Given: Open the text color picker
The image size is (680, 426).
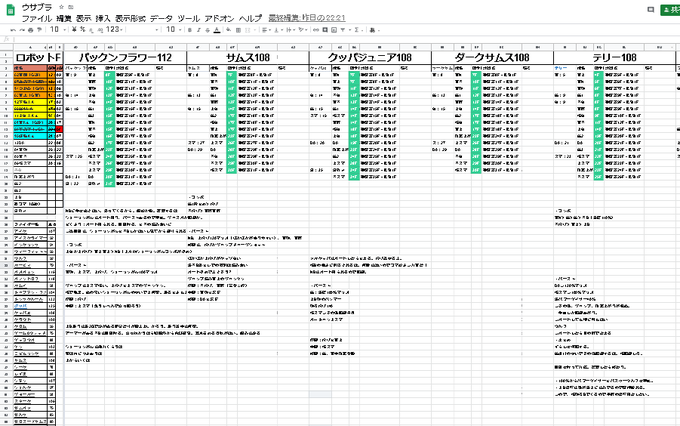Looking at the screenshot, I should (x=217, y=30).
